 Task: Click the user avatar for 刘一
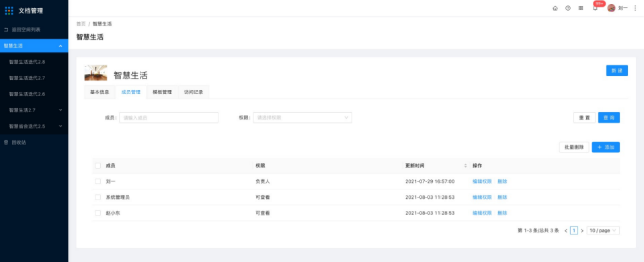(x=612, y=8)
